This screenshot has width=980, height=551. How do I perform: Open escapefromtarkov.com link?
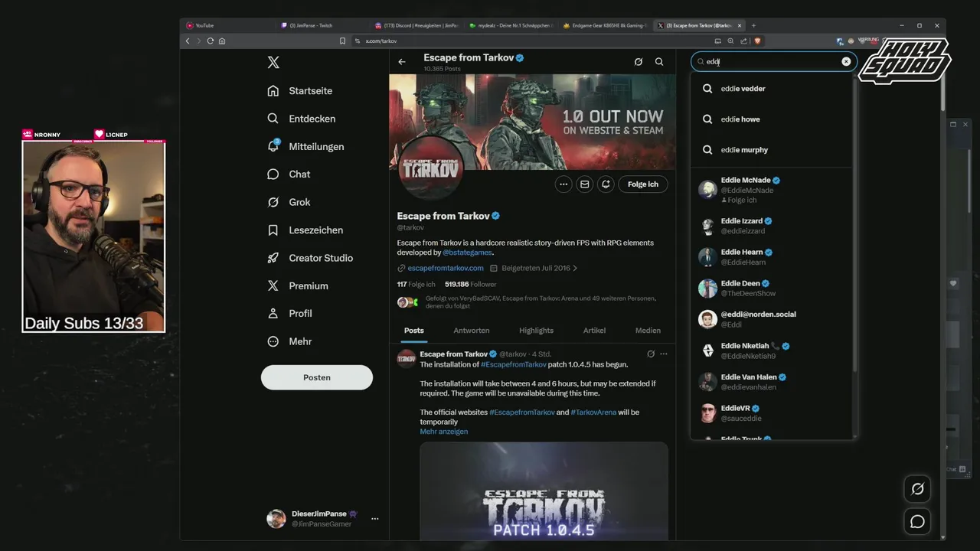pyautogui.click(x=446, y=269)
